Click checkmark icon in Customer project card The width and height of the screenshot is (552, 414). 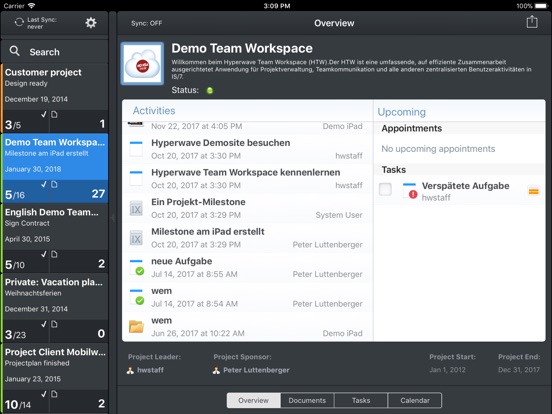pyautogui.click(x=44, y=114)
